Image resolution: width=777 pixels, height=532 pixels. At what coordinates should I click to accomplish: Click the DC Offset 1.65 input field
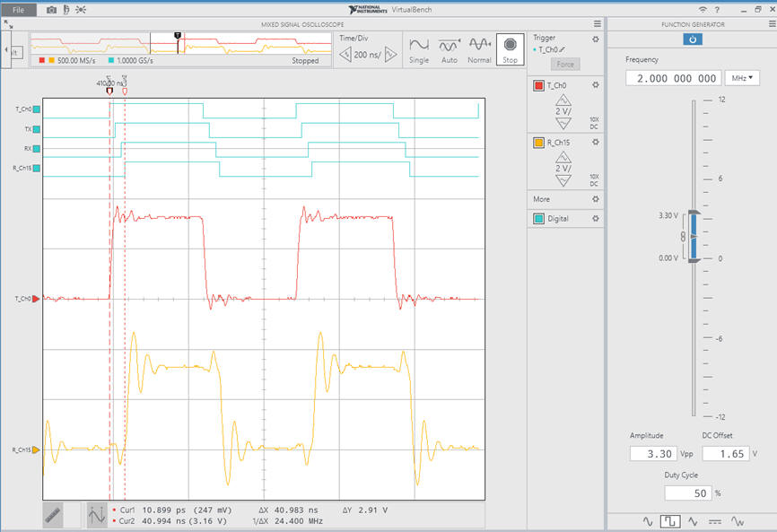pos(726,454)
